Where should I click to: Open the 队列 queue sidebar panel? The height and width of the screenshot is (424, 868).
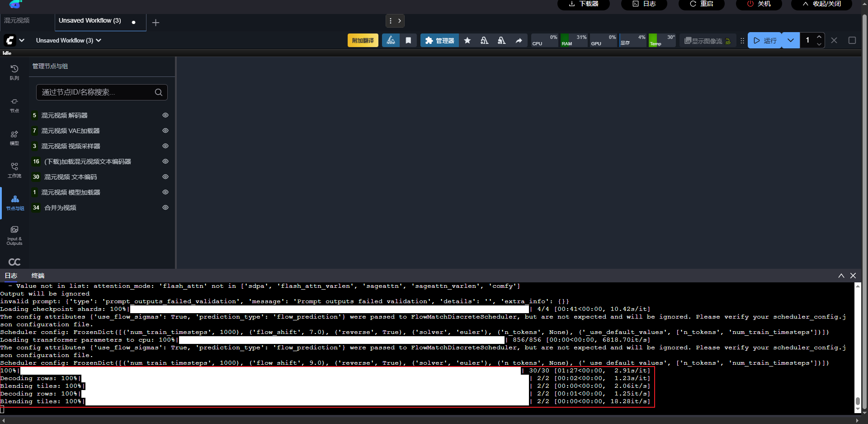coord(14,72)
